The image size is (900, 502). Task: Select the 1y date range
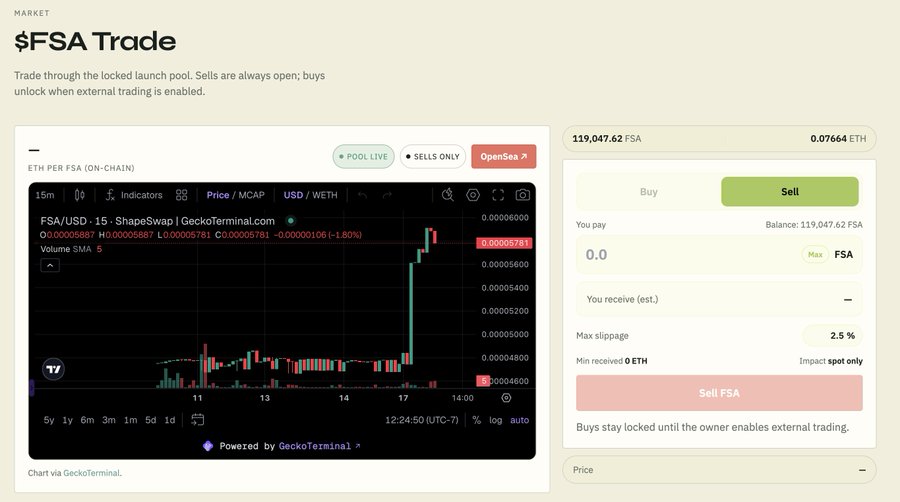(x=68, y=420)
